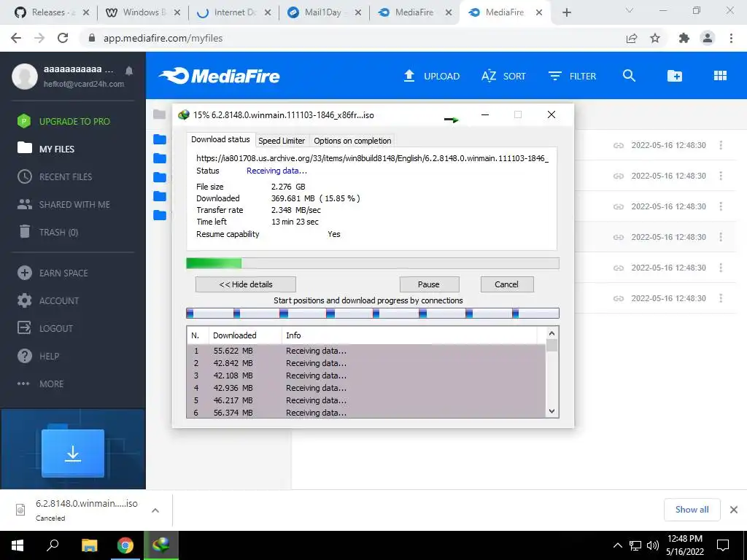The image size is (747, 560).
Task: Open the AZ Sort option
Action: [503, 76]
